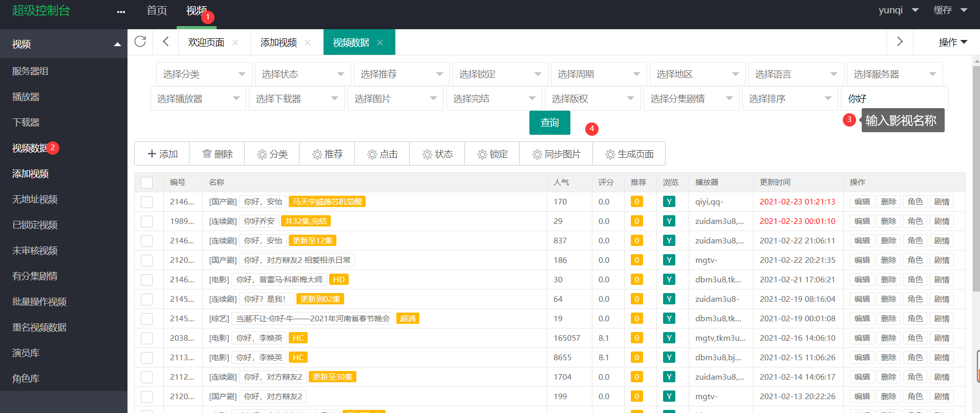Click green Y browse icon for 你好乔安
The width and height of the screenshot is (980, 413).
point(669,221)
